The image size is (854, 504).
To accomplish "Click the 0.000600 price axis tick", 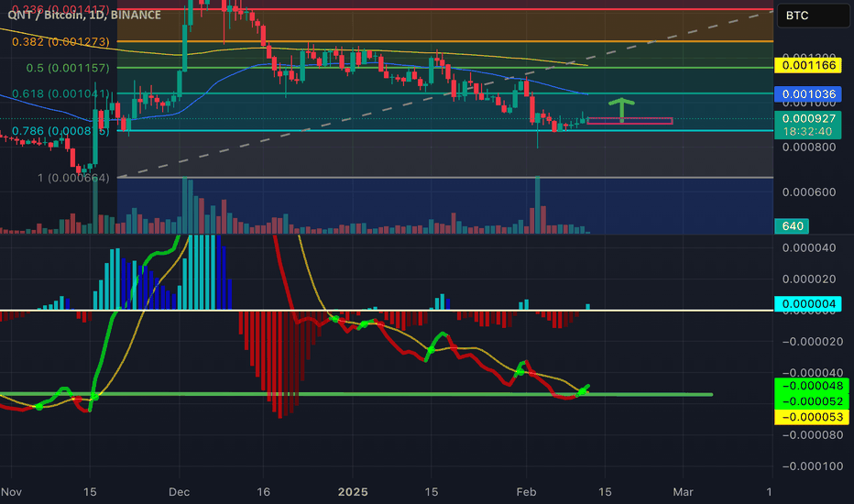I will [809, 192].
